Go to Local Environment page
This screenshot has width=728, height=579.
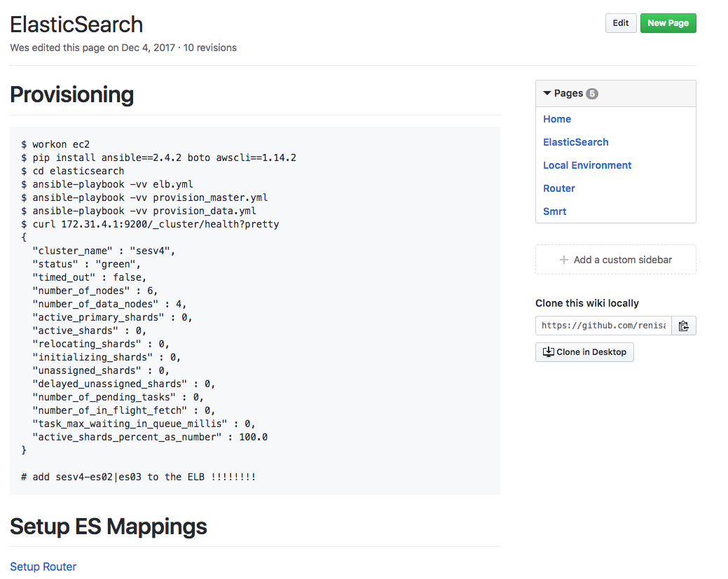click(587, 166)
